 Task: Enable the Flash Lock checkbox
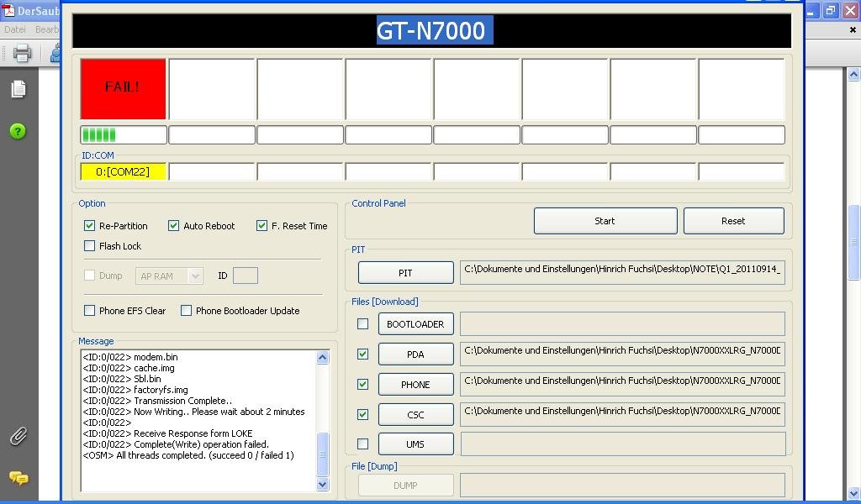tap(89, 245)
